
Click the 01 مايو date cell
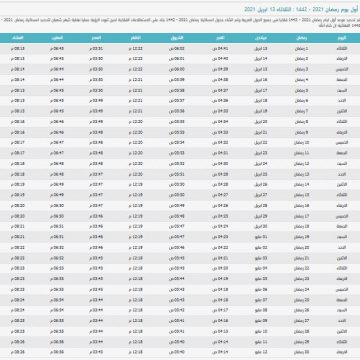(x=261, y=237)
